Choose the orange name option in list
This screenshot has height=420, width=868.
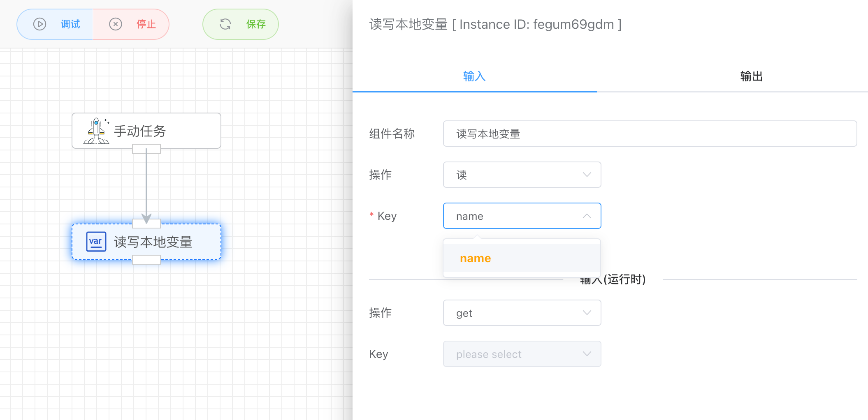[476, 258]
